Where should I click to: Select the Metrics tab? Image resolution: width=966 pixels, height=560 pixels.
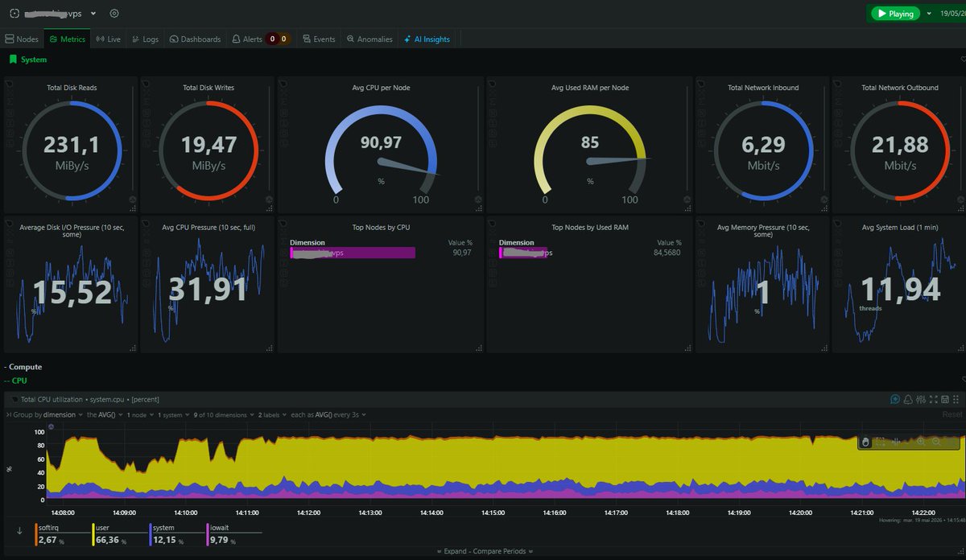tap(68, 39)
